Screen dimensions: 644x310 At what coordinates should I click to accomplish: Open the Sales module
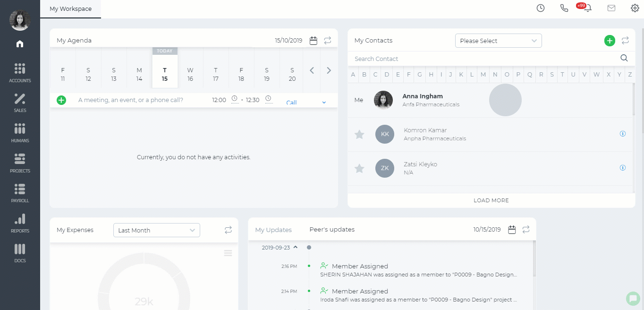point(20,103)
